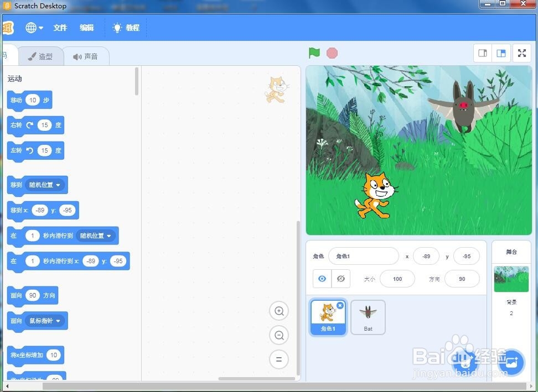Viewport: 538px width, 392px height.
Task: Open the globe language menu
Action: coord(34,28)
